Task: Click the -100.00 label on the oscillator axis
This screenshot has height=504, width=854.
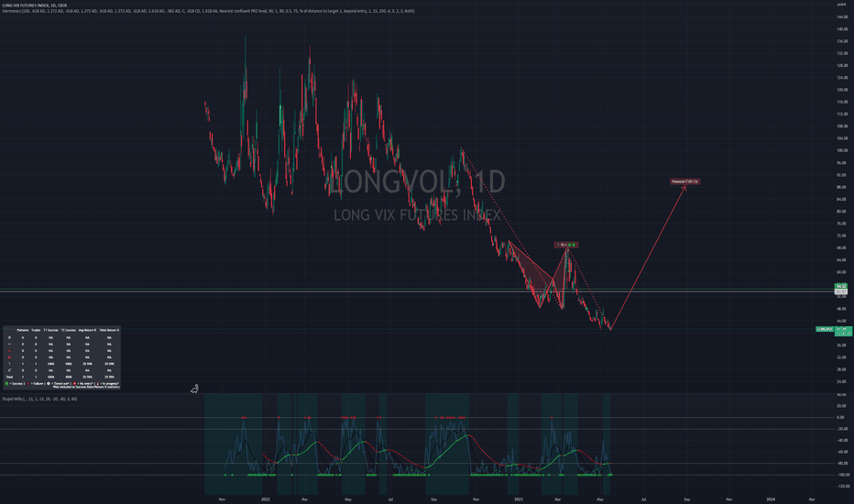Action: (x=842, y=475)
